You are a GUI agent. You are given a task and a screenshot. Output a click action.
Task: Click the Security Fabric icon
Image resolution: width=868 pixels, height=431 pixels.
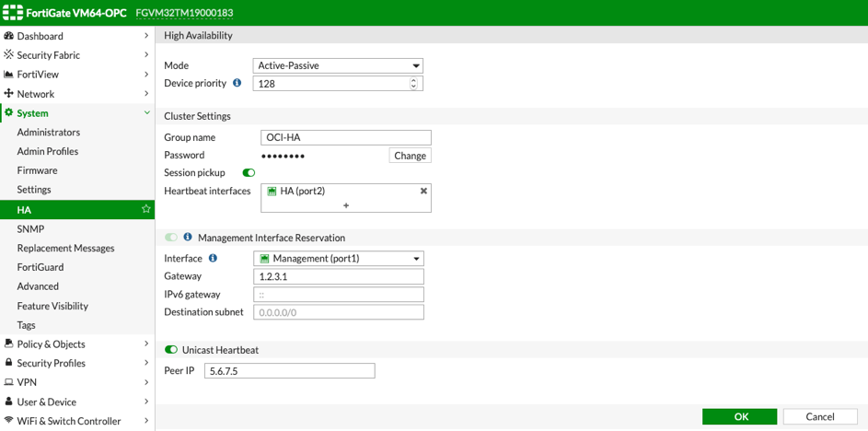[x=9, y=55]
